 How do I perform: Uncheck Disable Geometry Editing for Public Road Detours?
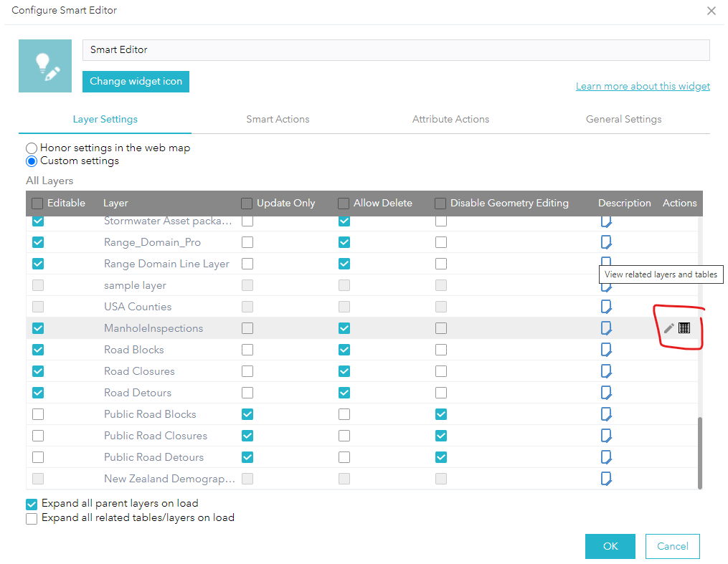pyautogui.click(x=441, y=457)
